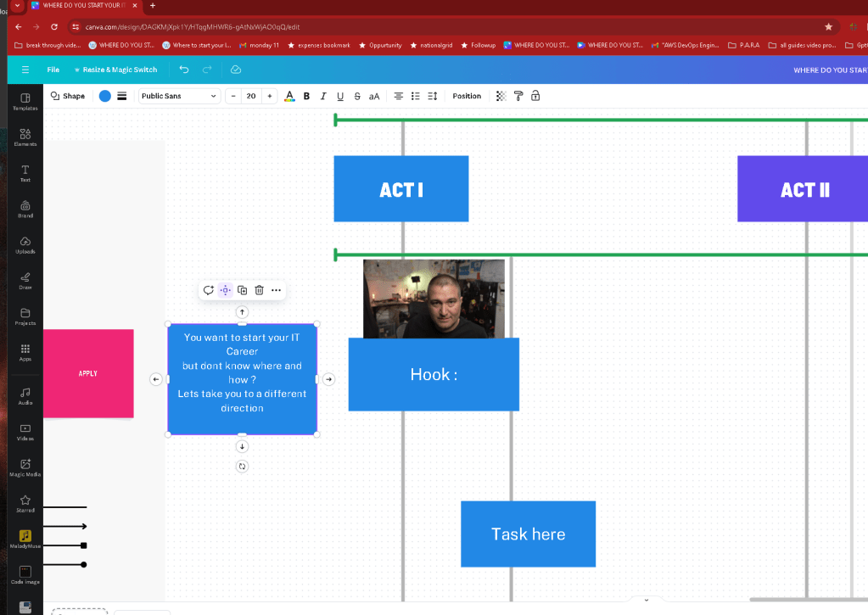Click the blue shape color swatch
868x615 pixels.
click(x=104, y=96)
